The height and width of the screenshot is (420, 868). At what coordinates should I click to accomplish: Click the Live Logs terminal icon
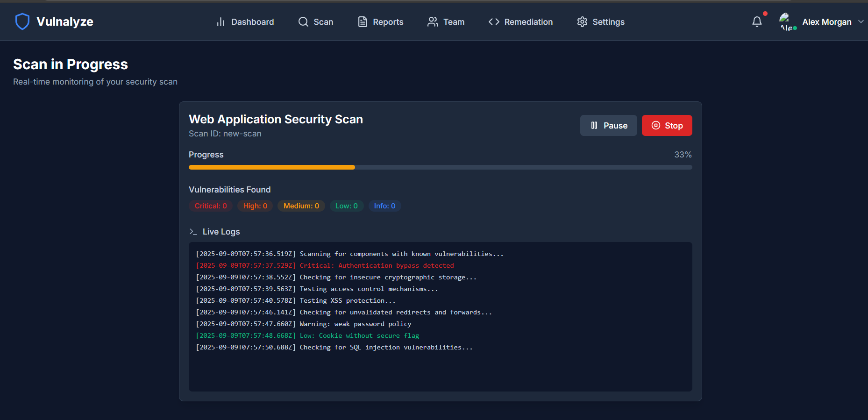tap(193, 232)
